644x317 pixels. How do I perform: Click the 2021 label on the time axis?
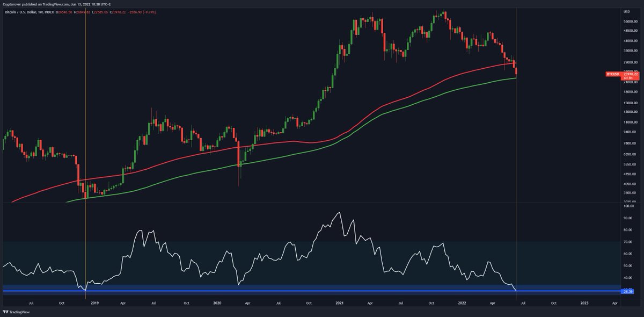coord(339,302)
